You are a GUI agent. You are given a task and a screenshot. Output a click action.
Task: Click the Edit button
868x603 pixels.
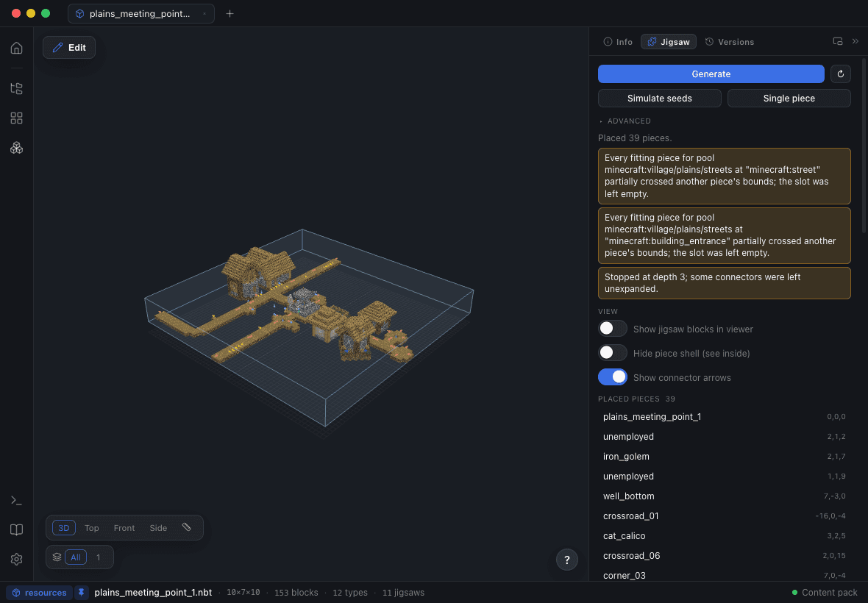[x=69, y=48]
